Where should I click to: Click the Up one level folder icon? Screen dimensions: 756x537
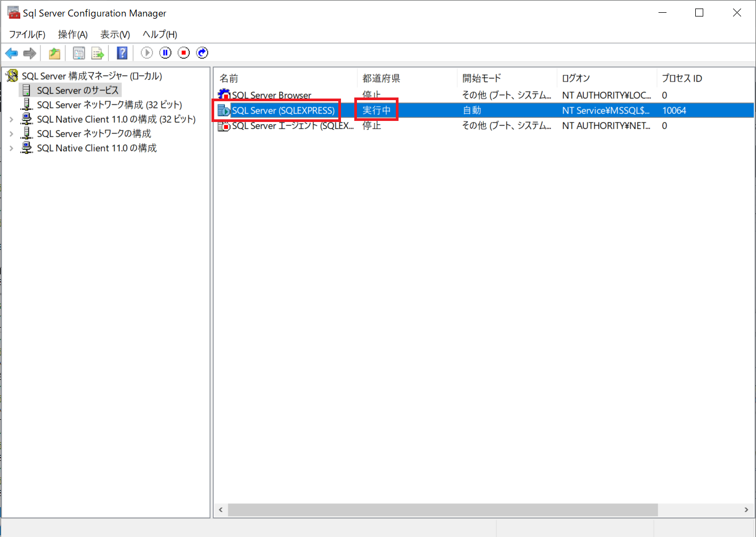coord(54,53)
